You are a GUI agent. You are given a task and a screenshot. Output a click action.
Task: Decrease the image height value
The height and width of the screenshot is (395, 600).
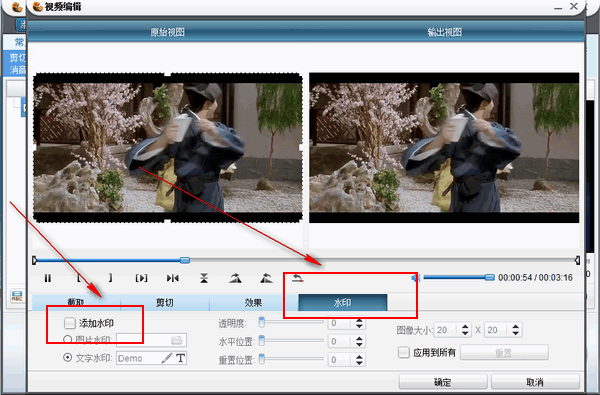pyautogui.click(x=516, y=333)
